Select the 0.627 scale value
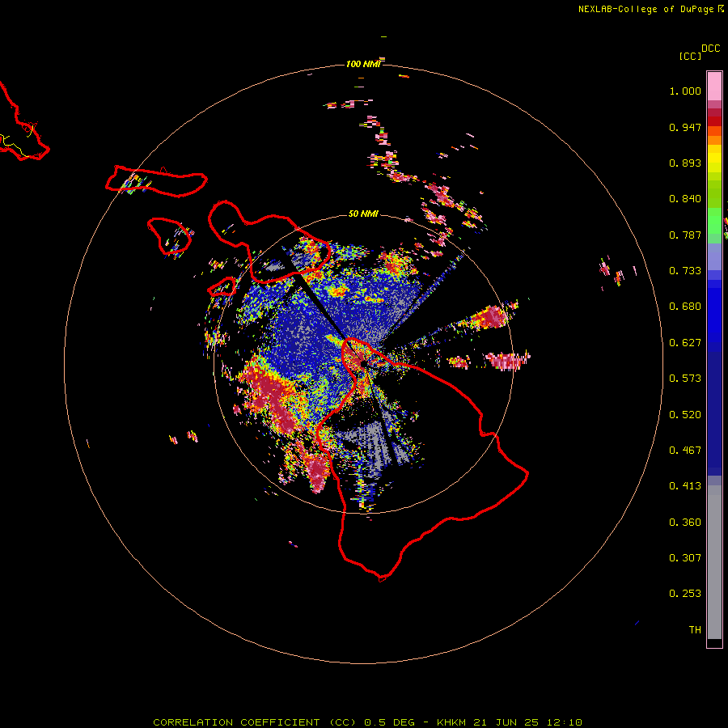 point(685,343)
